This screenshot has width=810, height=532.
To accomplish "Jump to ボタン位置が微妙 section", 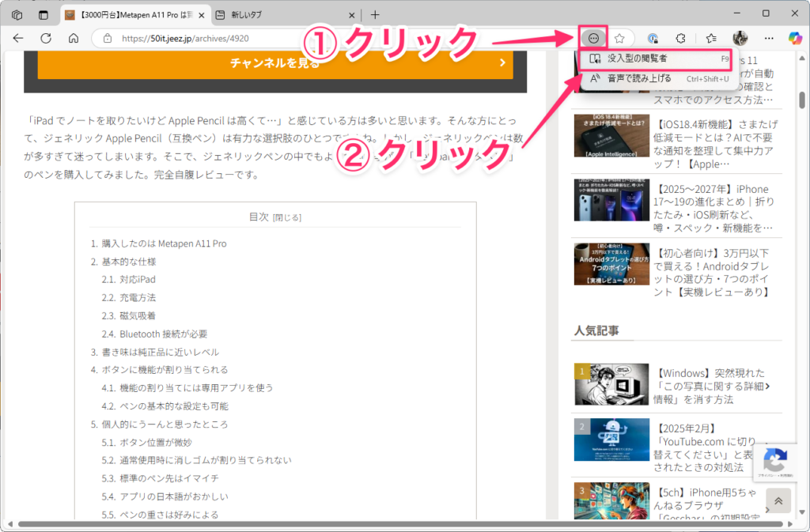I will 156,442.
